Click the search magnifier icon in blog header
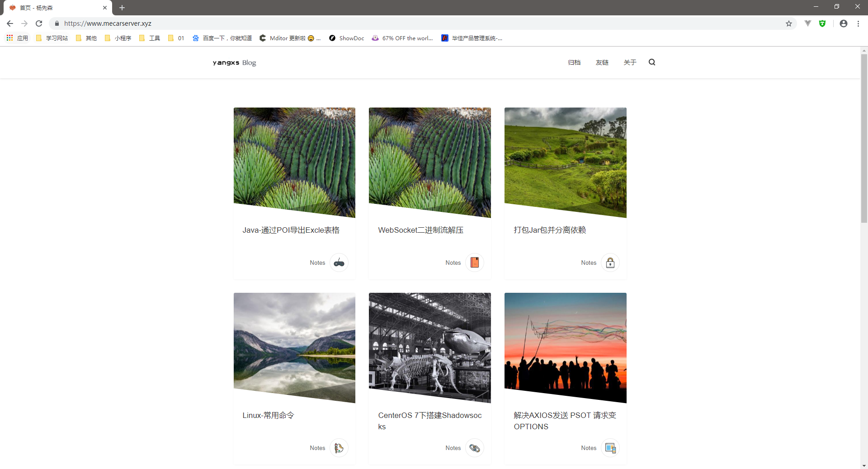The height and width of the screenshot is (469, 868). [x=652, y=62]
